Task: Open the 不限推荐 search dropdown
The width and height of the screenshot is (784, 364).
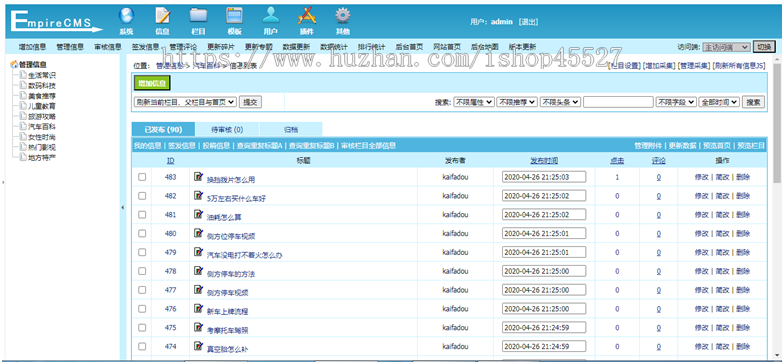Action: click(x=517, y=102)
